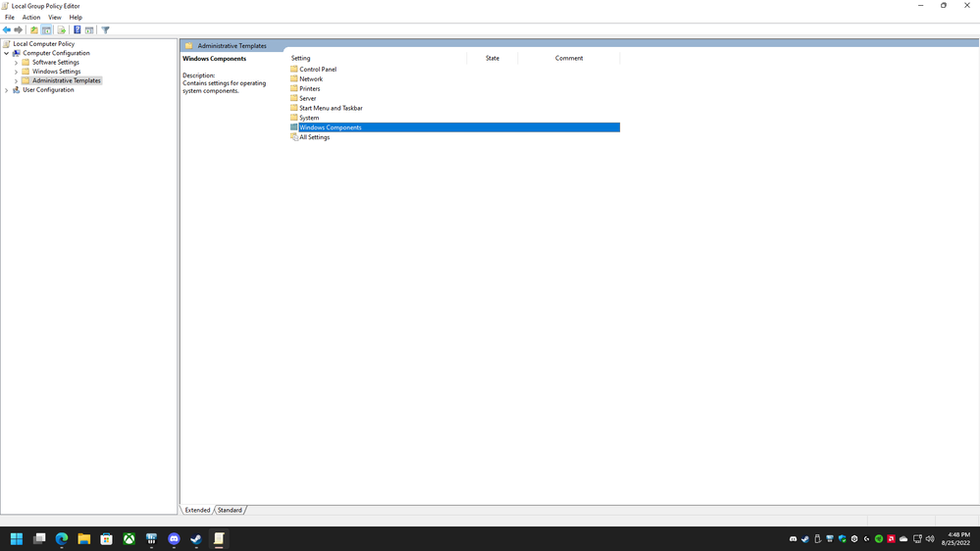Click the red AMD tray icon
The height and width of the screenshot is (551, 980).
tap(892, 539)
